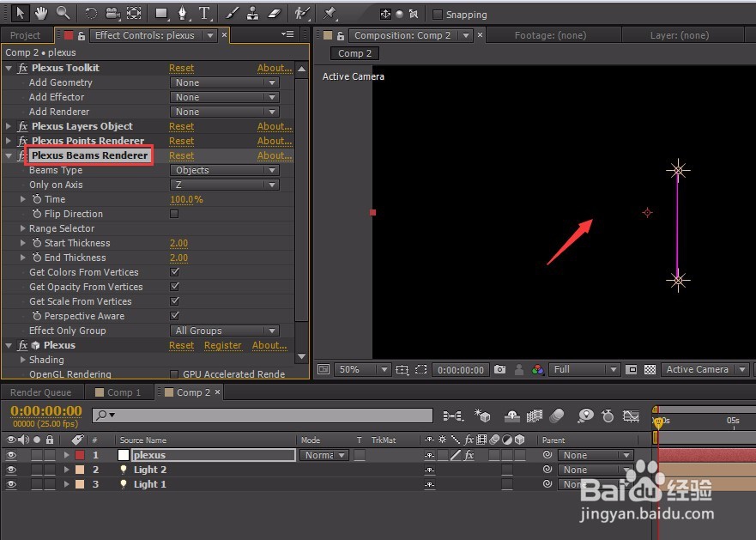
Task: Open the Add Renderer dropdown
Action: (225, 112)
